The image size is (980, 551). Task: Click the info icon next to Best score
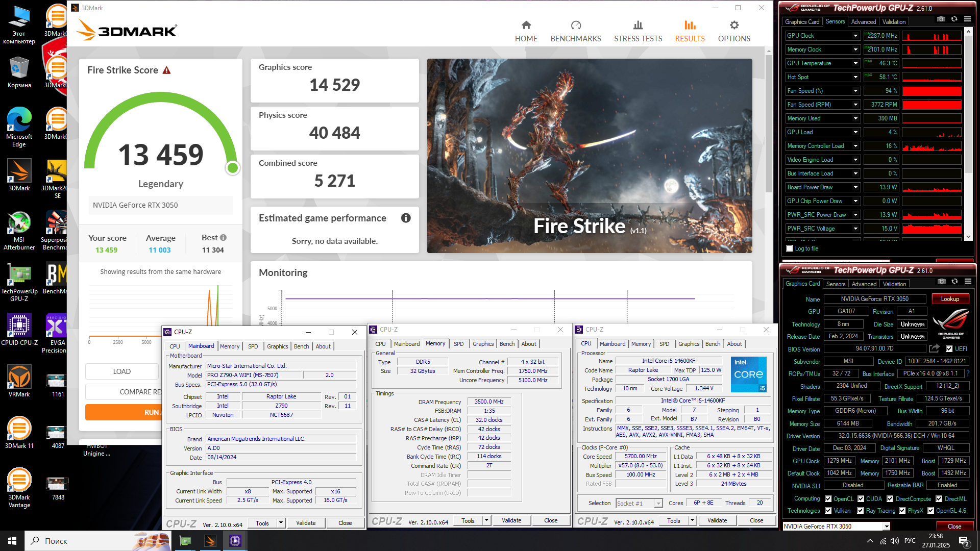(223, 238)
